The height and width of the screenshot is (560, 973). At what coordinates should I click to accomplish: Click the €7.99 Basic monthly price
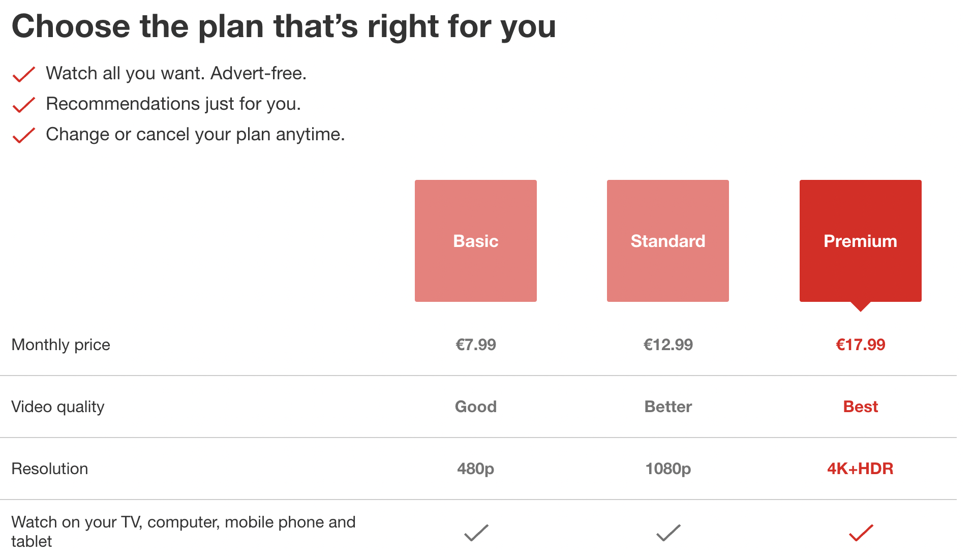pyautogui.click(x=475, y=345)
